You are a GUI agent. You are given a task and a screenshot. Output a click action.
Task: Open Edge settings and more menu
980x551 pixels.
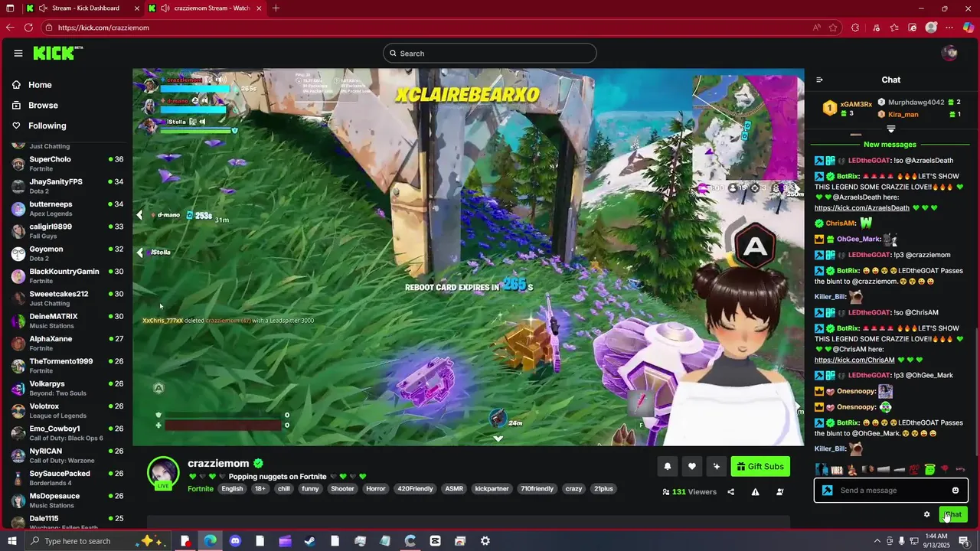(950, 28)
